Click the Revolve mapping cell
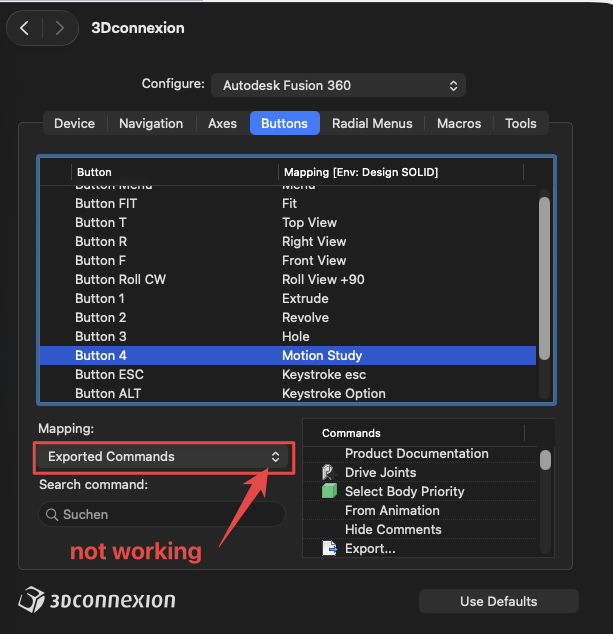This screenshot has height=634, width=613. coord(305,317)
